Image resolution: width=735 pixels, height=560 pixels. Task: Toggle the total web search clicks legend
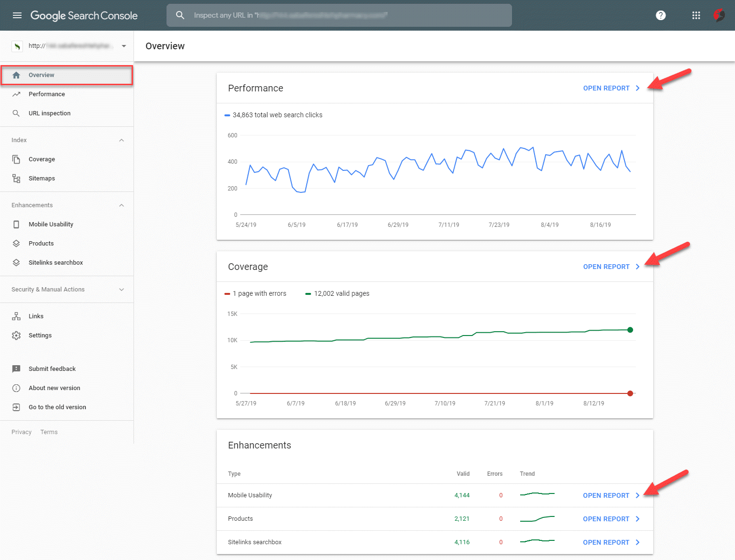click(x=274, y=115)
